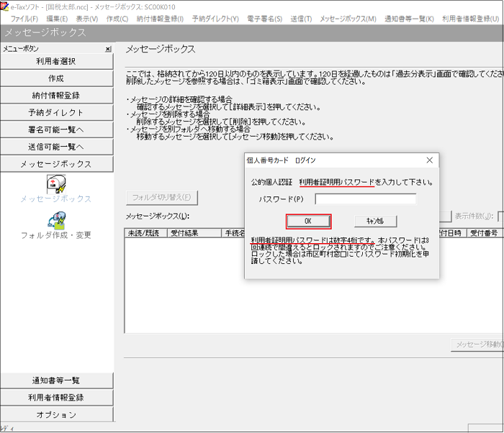Close the 個人番号カード ログイン dialog
504x433 pixels.
pos(430,160)
